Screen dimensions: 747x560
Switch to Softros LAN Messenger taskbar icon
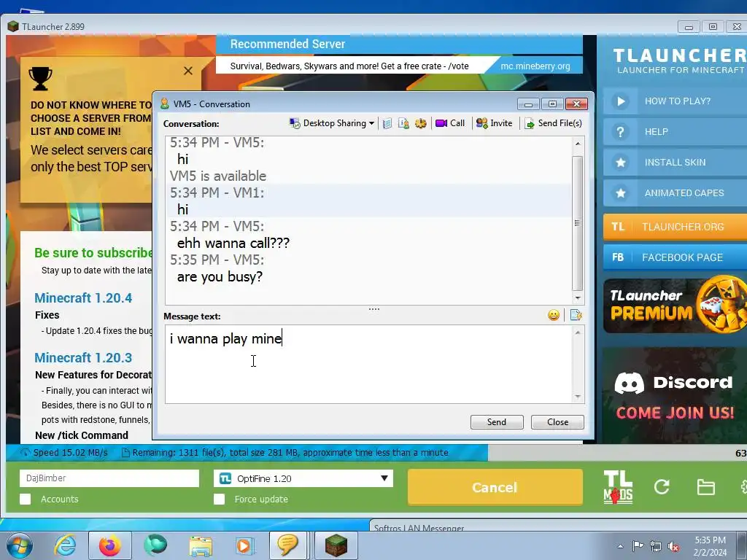point(287,545)
